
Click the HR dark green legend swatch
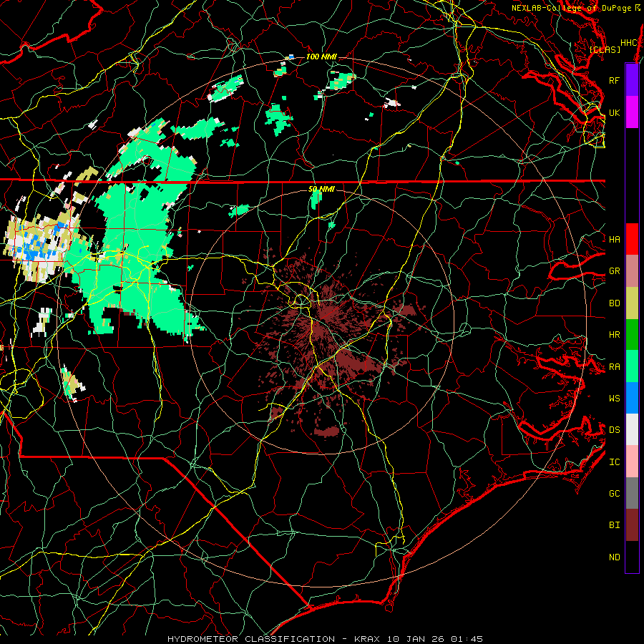pos(632,334)
